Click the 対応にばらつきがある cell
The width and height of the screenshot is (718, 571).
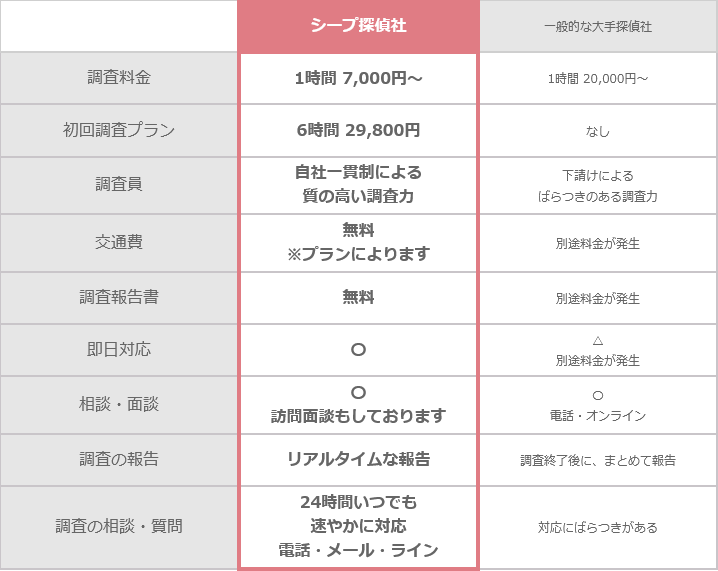(x=597, y=527)
